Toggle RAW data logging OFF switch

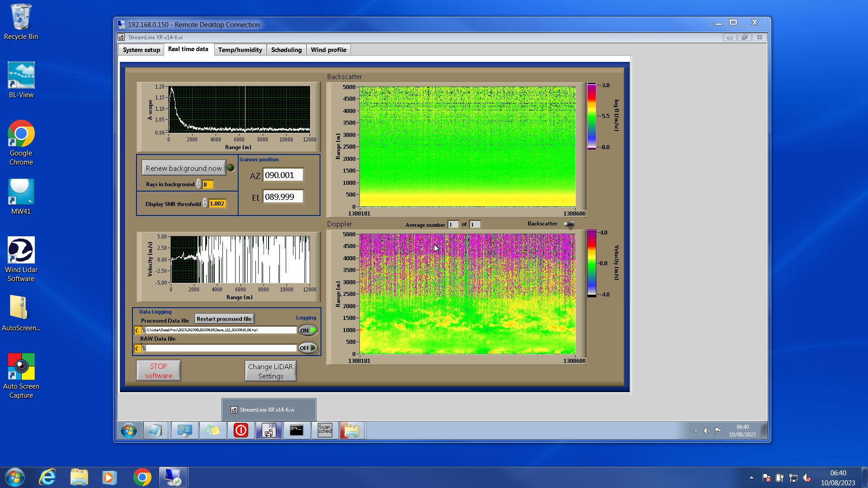[x=308, y=348]
